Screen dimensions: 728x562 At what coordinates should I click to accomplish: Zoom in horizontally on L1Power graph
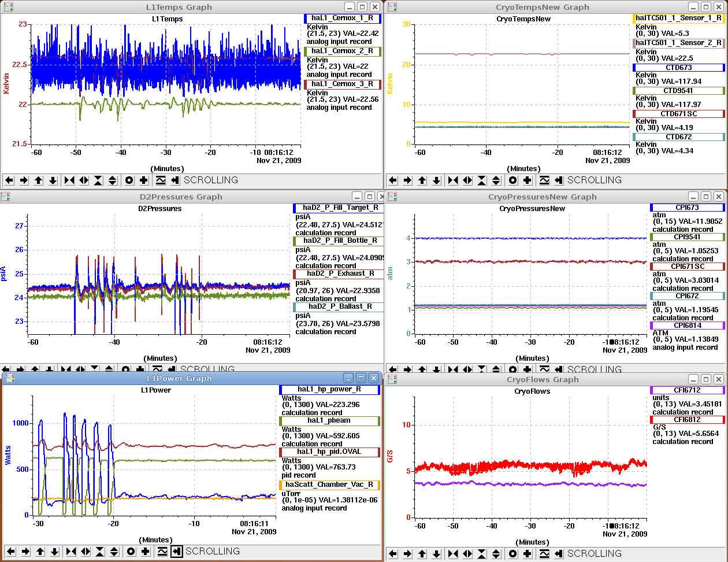click(x=71, y=552)
